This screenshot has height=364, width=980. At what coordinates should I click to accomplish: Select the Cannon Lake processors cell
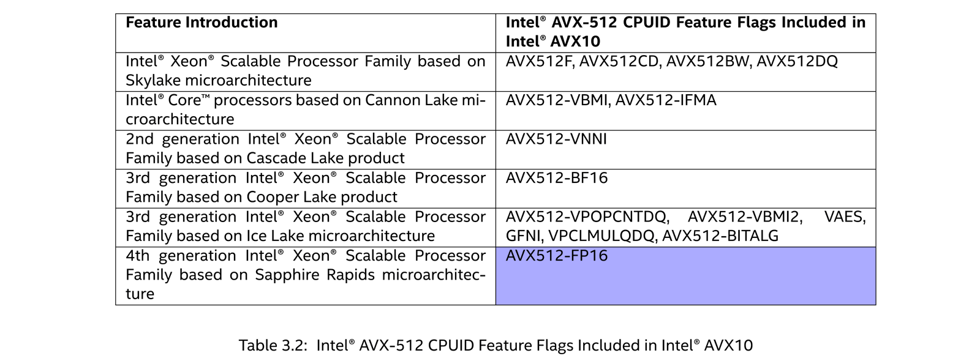click(305, 110)
